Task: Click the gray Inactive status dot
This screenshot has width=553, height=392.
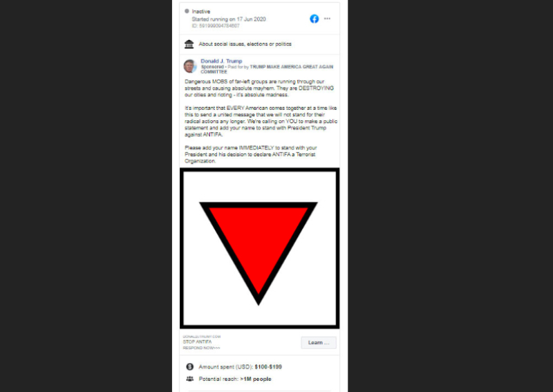Action: [187, 11]
